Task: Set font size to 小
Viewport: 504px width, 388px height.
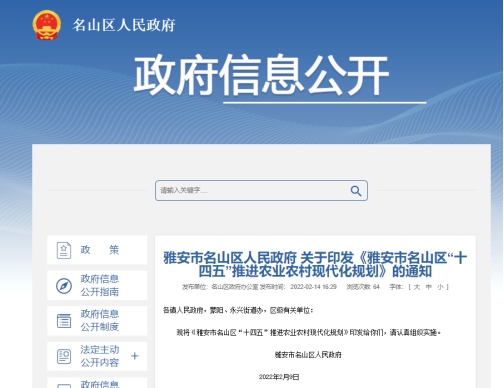Action: click(x=440, y=287)
